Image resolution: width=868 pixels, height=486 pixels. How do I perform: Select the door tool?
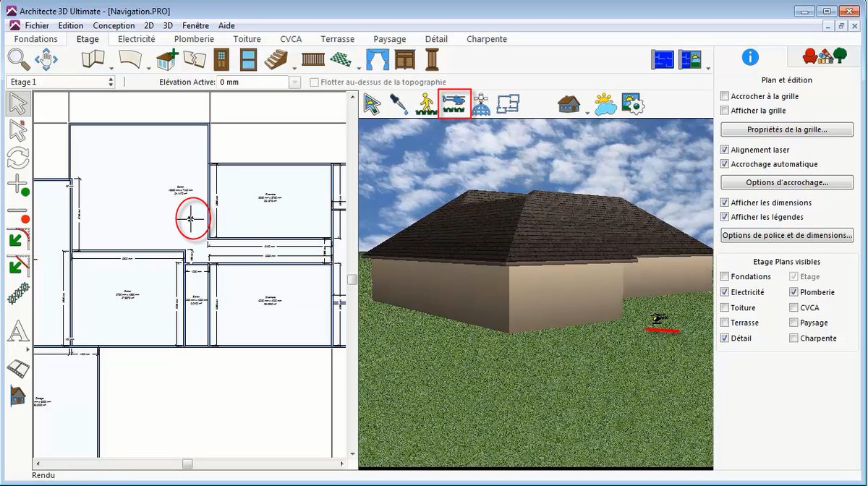tap(221, 59)
